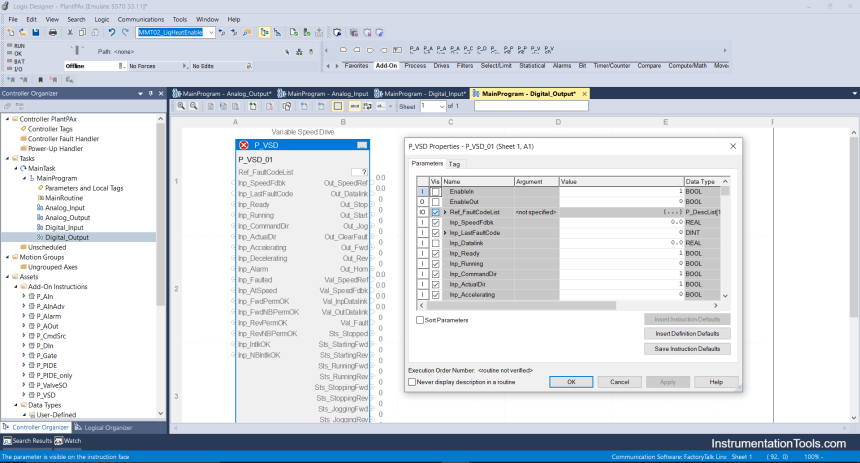860x463 pixels.
Task: Click the Verify Controller icon
Action: 307,32
